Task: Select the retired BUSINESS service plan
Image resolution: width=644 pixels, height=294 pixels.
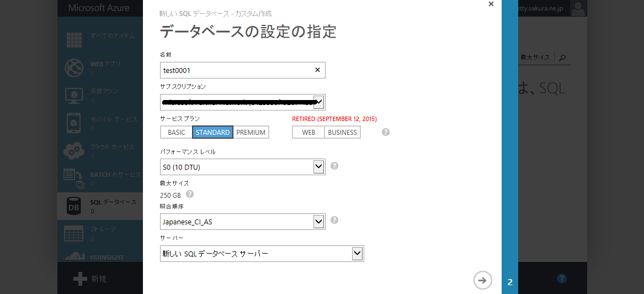Action: pos(343,133)
